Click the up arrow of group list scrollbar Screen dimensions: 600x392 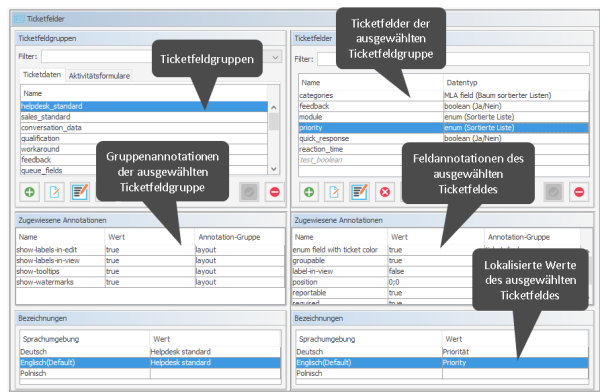pos(274,108)
